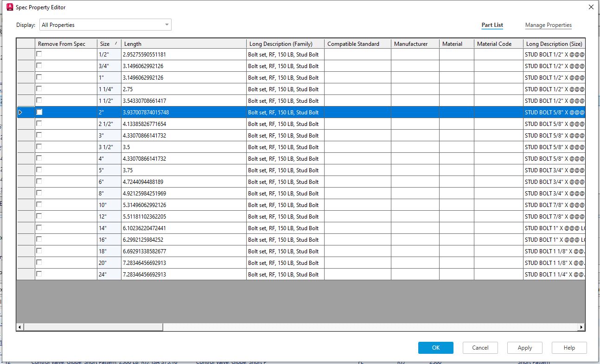600x364 pixels.
Task: Open the Display properties dropdown arrow
Action: (166, 25)
